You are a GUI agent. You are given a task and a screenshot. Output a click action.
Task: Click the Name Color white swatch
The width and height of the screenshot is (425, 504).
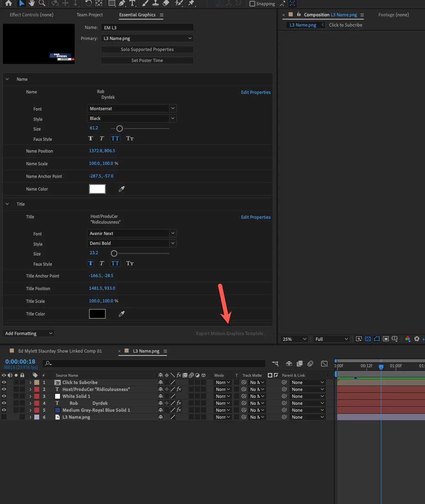[97, 189]
